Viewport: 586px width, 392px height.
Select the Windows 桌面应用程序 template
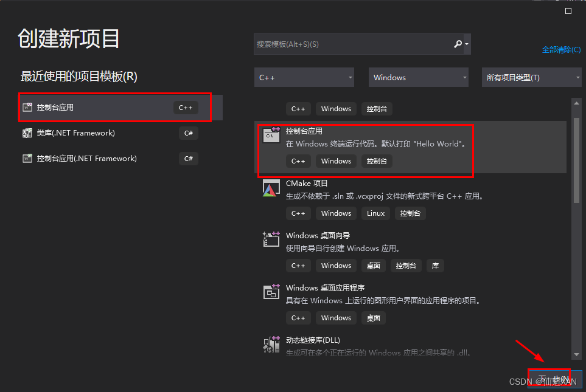tap(410, 304)
